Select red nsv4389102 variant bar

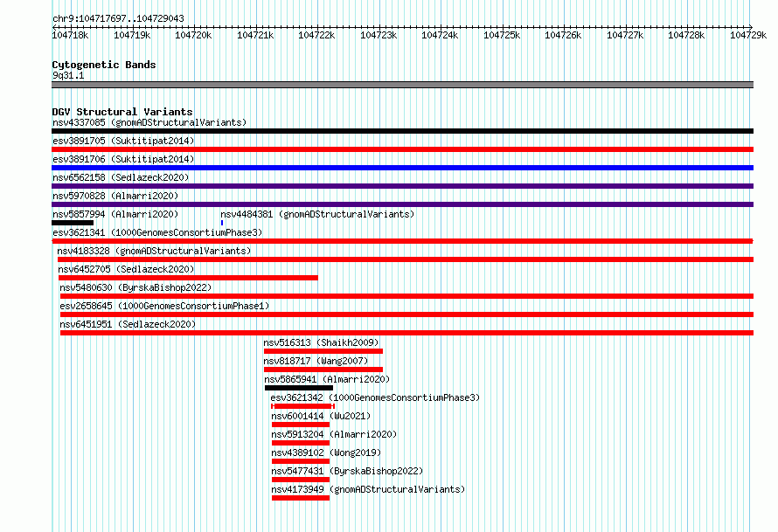coord(301,461)
